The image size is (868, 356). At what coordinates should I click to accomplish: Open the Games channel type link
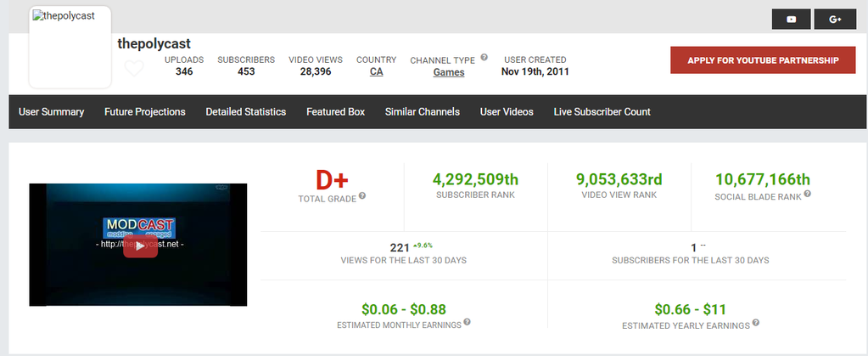click(x=449, y=73)
